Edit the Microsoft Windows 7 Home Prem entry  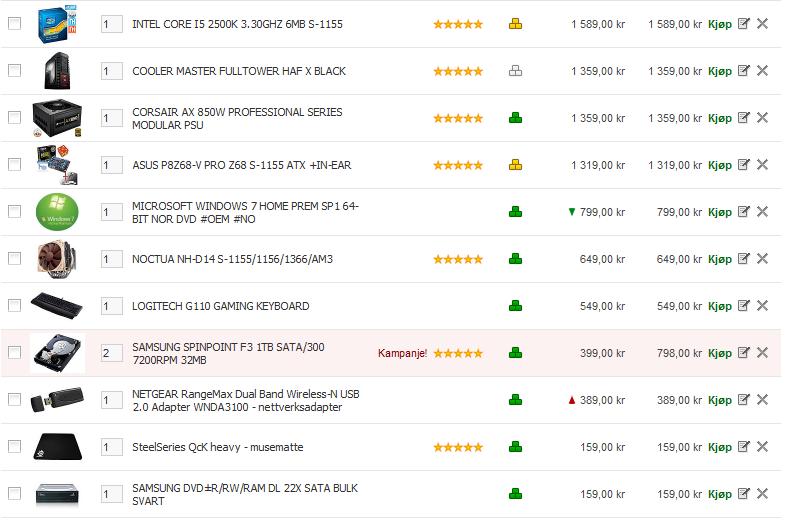pos(743,212)
